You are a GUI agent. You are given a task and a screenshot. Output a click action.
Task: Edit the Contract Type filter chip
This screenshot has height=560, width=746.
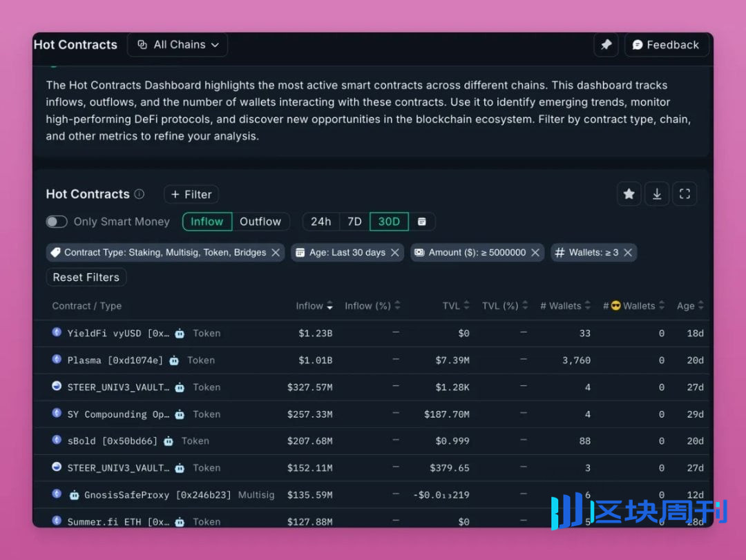click(165, 253)
